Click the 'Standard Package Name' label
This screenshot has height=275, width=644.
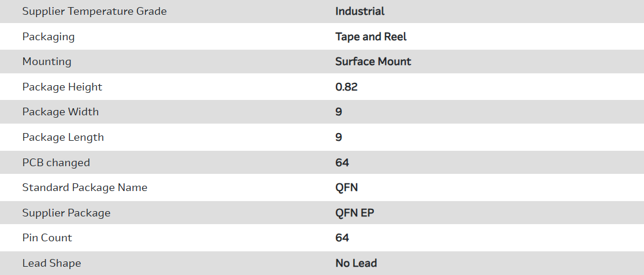[85, 187]
